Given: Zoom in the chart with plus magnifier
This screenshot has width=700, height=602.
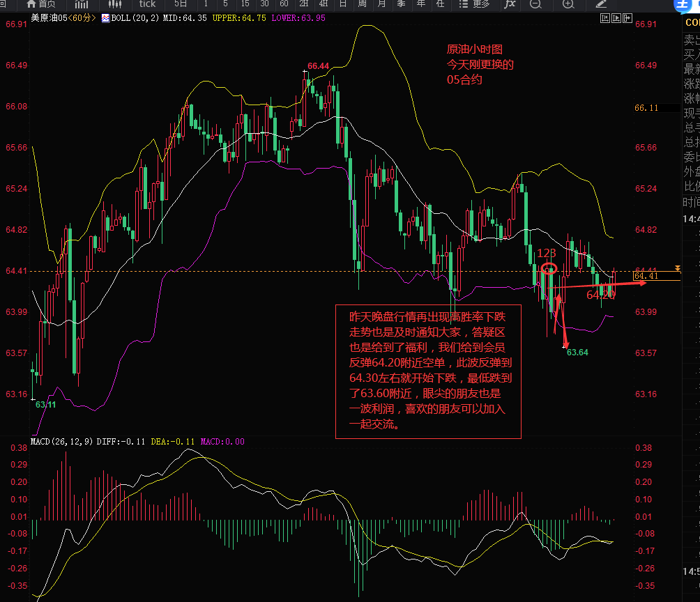Looking at the screenshot, I should pos(568,4).
